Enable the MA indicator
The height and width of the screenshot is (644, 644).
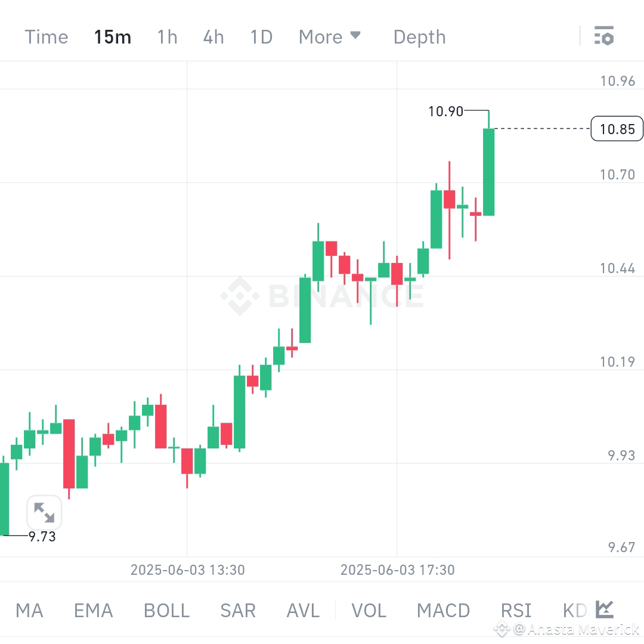[x=29, y=609]
